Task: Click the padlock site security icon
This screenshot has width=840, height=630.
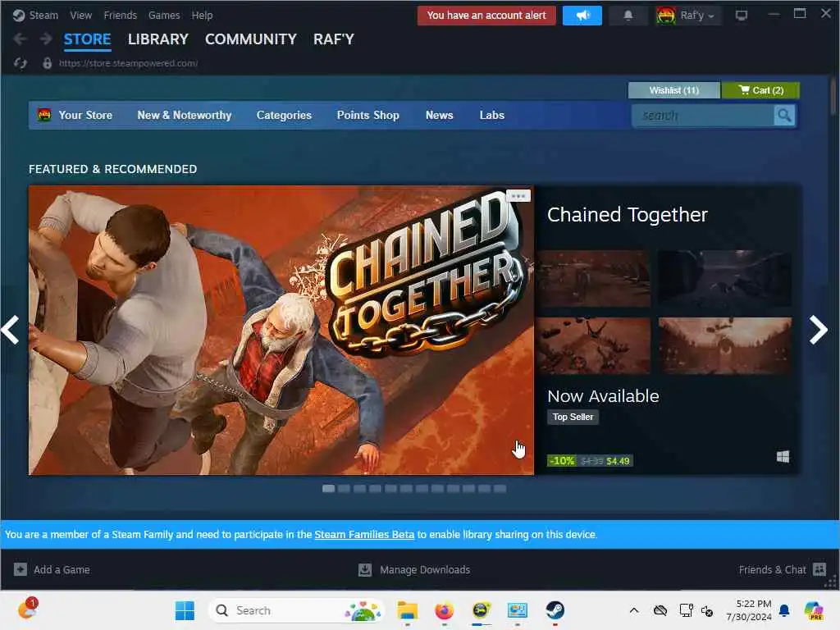Action: click(47, 63)
